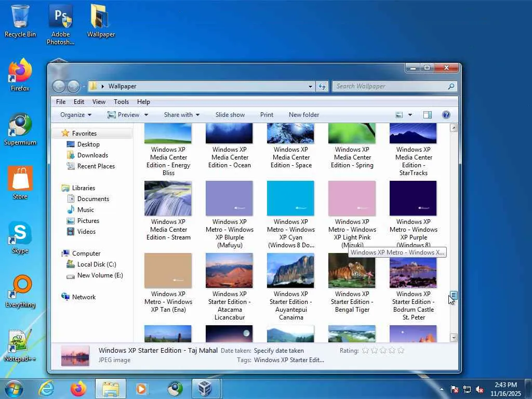Select Network in the navigation pane

coord(84,297)
